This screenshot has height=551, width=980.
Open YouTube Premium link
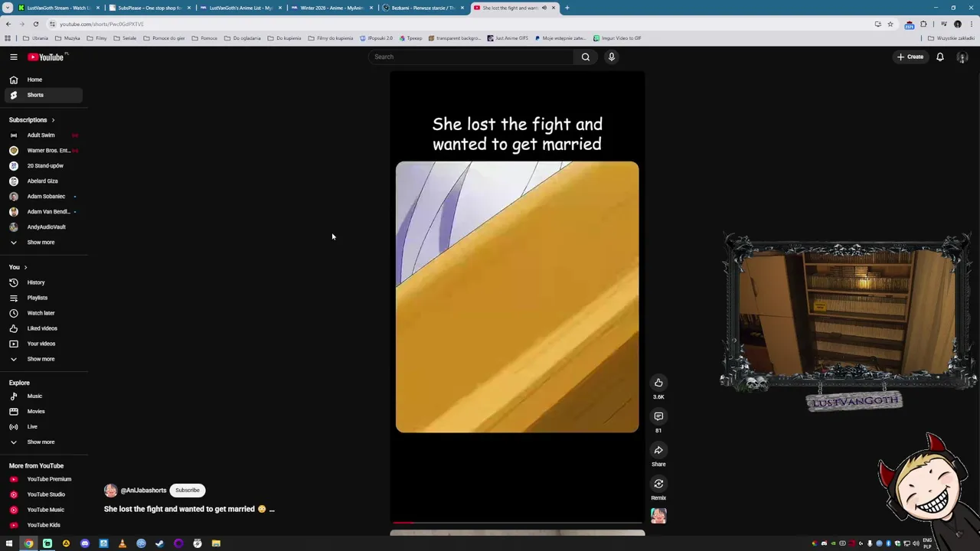(x=42, y=479)
